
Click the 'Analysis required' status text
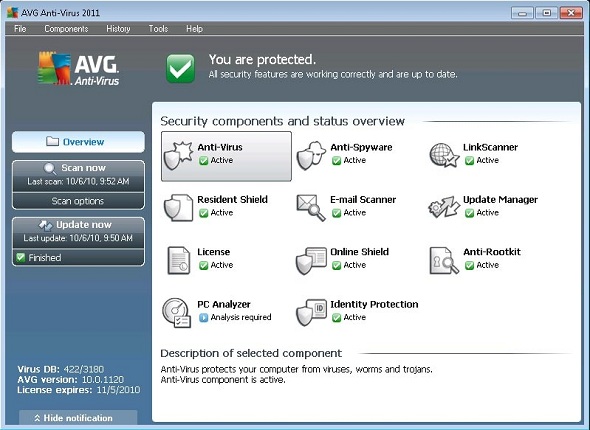(241, 317)
